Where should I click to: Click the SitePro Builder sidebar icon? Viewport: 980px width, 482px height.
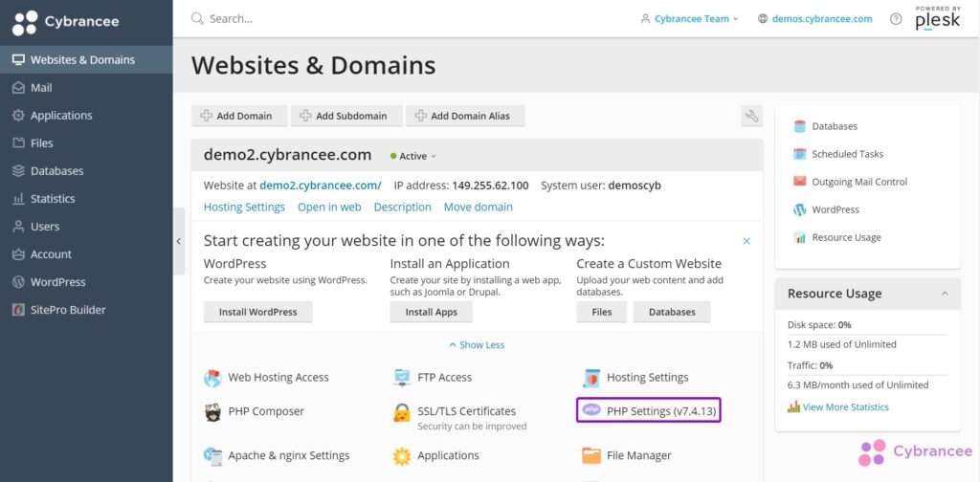[19, 310]
